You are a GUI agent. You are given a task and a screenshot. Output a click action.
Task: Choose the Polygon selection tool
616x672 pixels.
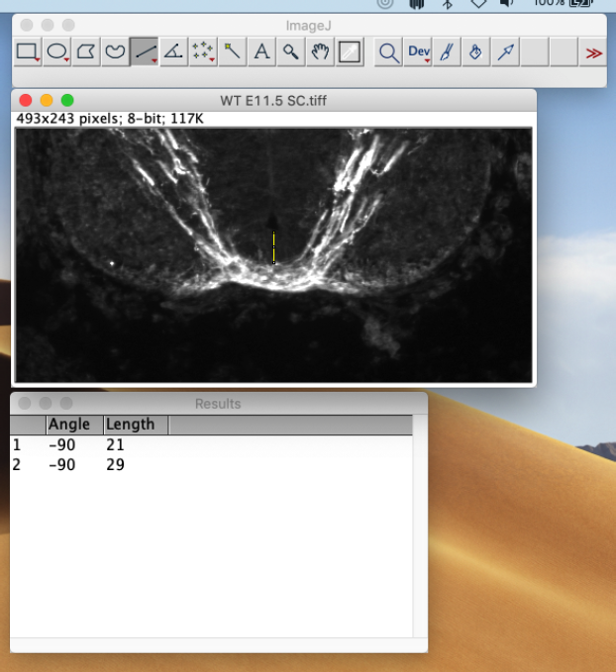[86, 51]
